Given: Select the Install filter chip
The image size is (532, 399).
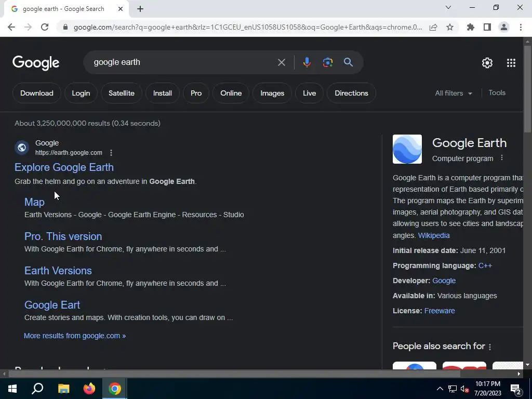Looking at the screenshot, I should pos(162,93).
